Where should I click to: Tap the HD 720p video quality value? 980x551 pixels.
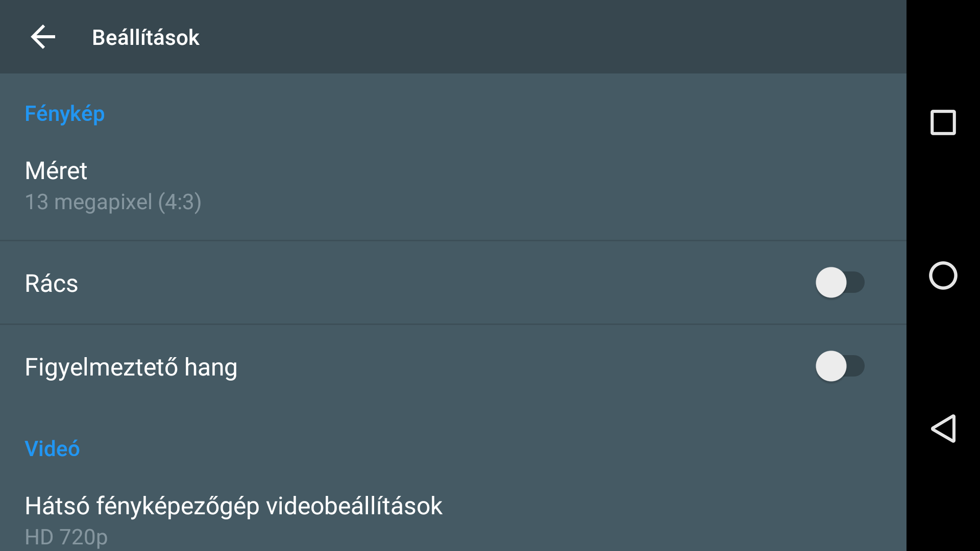point(66,537)
